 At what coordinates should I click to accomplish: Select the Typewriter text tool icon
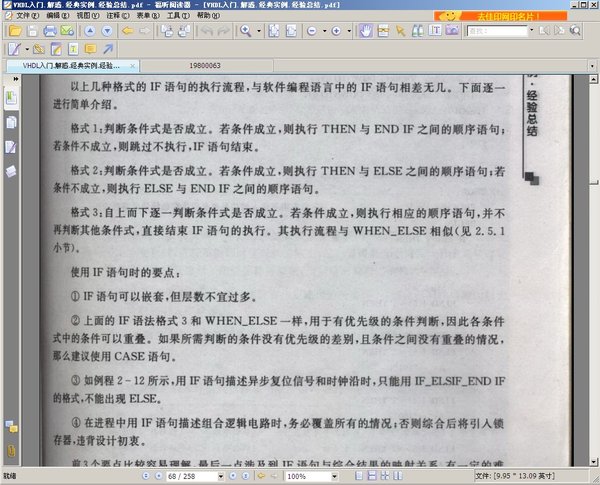[73, 49]
